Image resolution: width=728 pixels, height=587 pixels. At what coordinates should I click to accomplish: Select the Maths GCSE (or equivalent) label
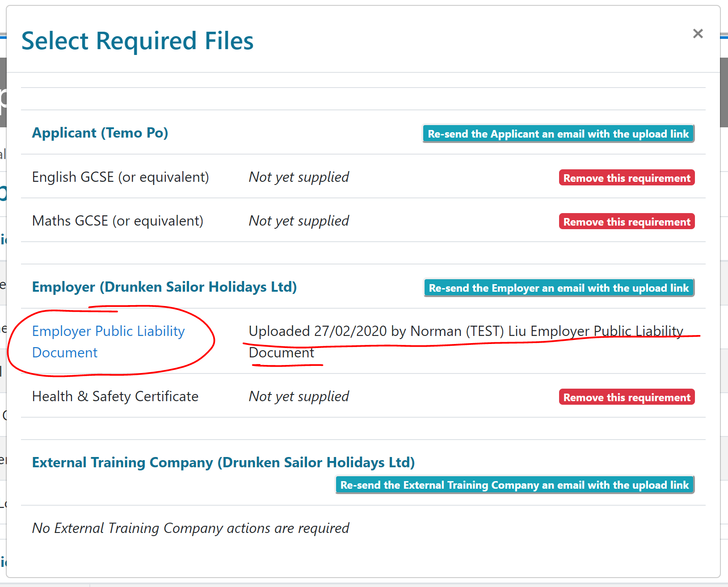coord(118,221)
